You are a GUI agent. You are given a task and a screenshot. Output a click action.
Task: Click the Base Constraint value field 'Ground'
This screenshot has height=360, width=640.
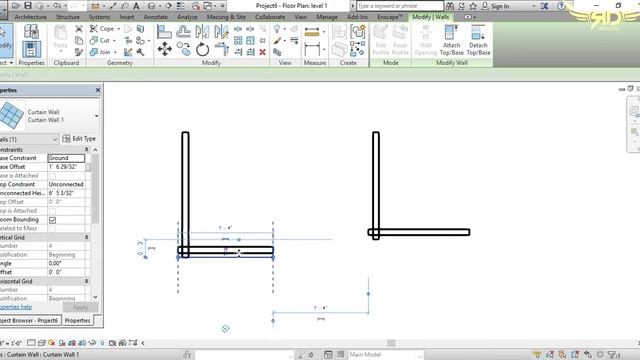pyautogui.click(x=66, y=158)
